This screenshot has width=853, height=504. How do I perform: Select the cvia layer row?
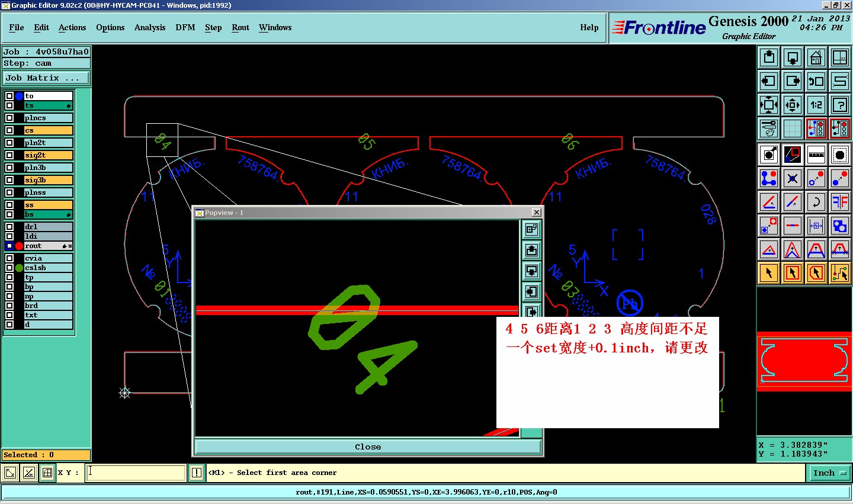[49, 258]
